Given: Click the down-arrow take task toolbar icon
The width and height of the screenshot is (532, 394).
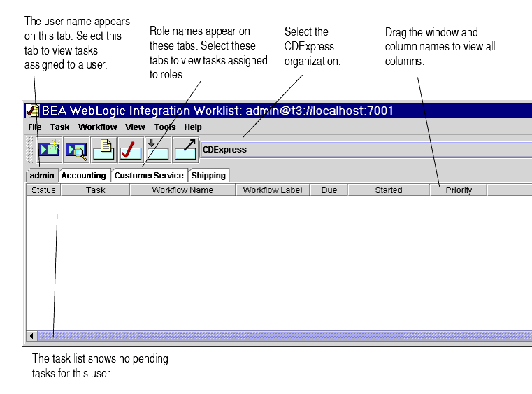Looking at the screenshot, I should click(158, 150).
